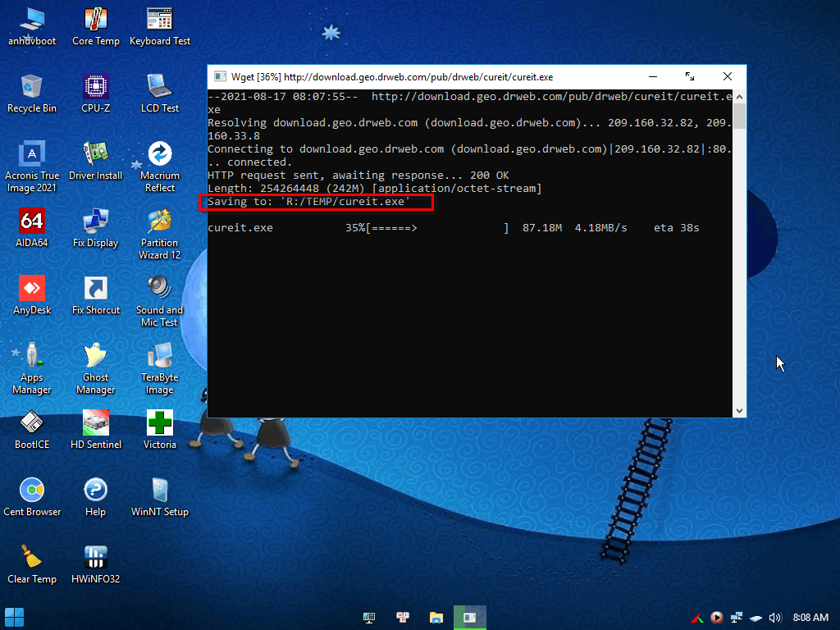840x630 pixels.
Task: Click the first taskbar monitor icon
Action: coord(369,618)
